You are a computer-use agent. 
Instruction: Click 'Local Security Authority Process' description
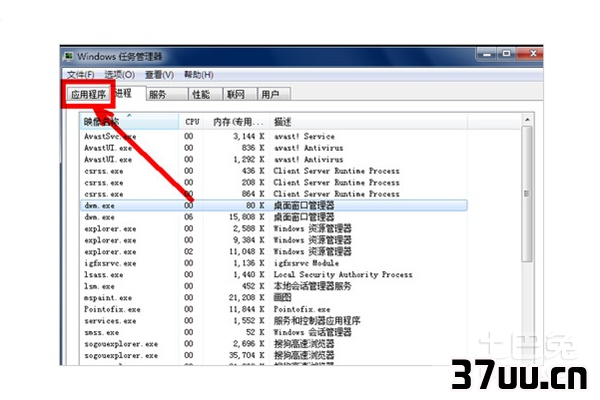(x=343, y=274)
